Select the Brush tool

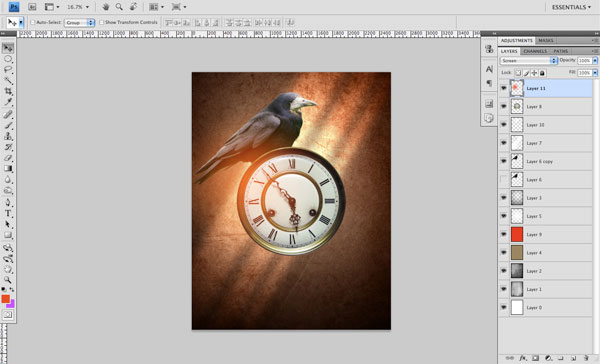(8, 125)
